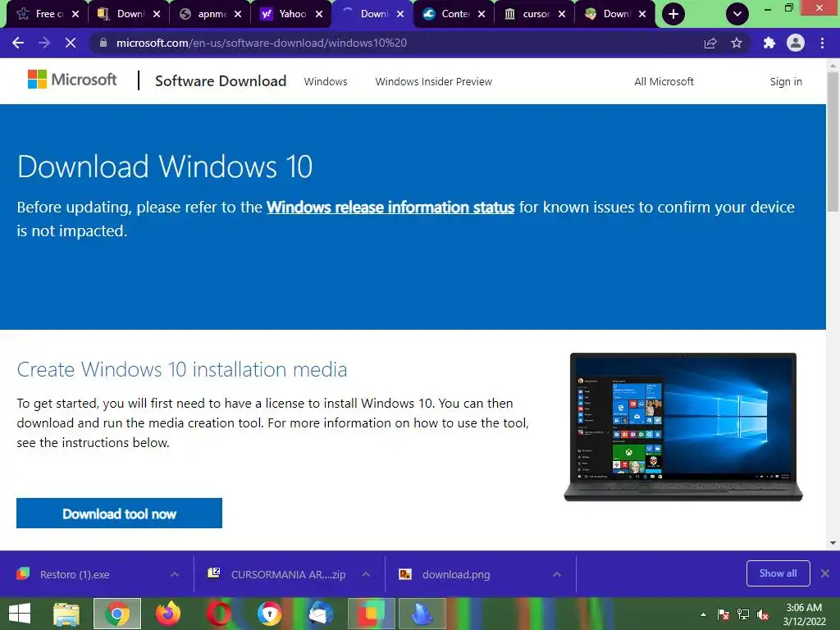The height and width of the screenshot is (630, 840).
Task: Expand options for CURSORMANIA zip download
Action: [x=366, y=574]
